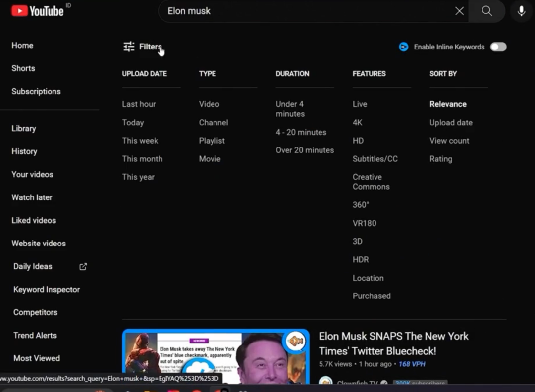Click the blue Inline Keywords logo icon
Screen dimensions: 535x392
point(404,47)
